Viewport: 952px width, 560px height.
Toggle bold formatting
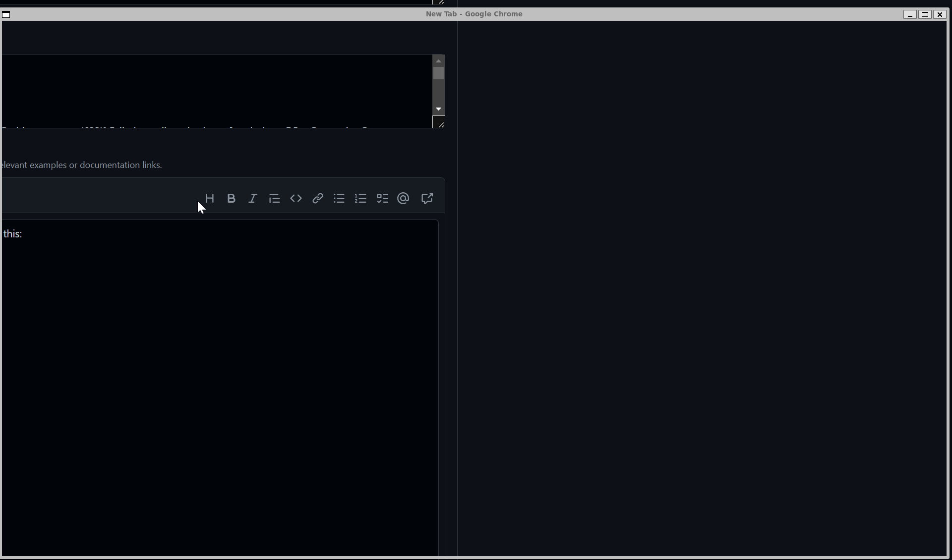point(231,199)
